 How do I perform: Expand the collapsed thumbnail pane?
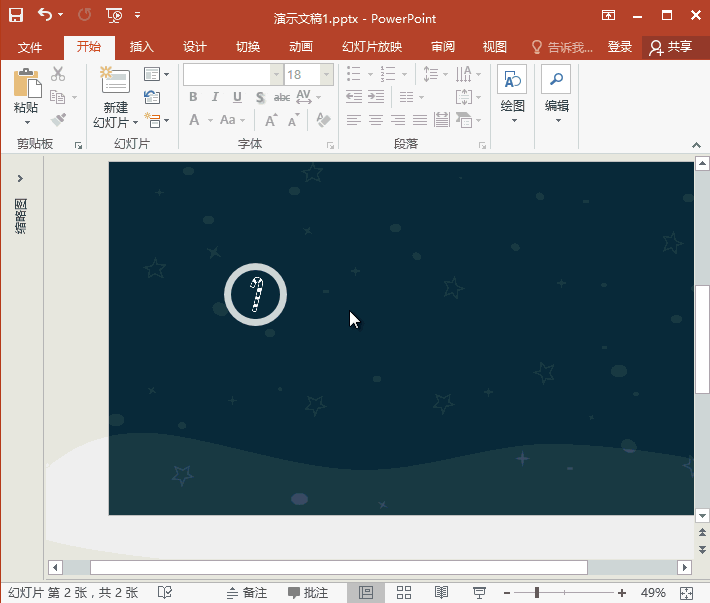pyautogui.click(x=20, y=178)
